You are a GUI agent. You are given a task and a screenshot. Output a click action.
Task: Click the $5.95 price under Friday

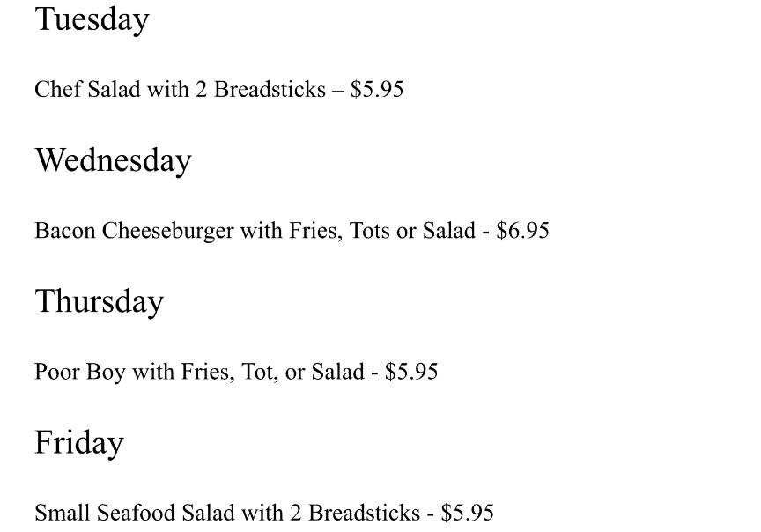(x=468, y=513)
